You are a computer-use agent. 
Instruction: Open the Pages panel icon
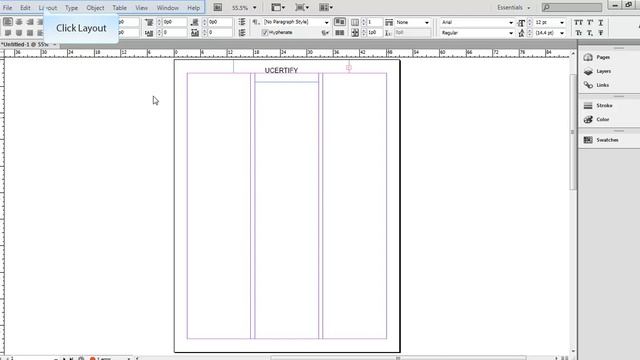588,57
